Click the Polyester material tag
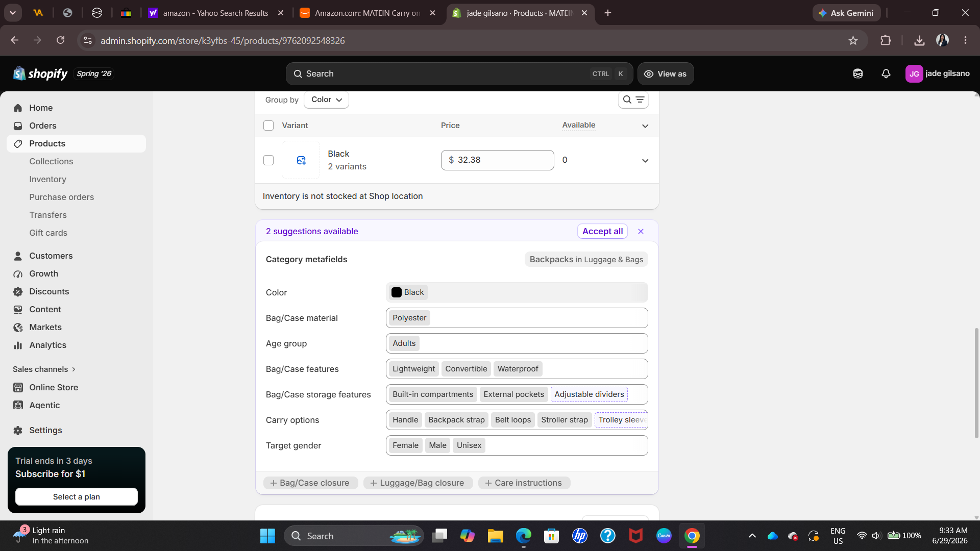Screen dimensions: 980x551 coord(409,318)
